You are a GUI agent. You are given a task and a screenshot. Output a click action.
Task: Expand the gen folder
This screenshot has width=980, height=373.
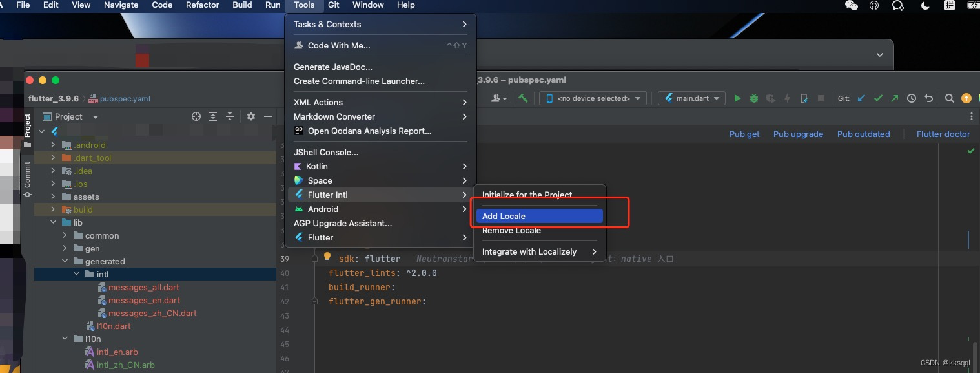pos(65,248)
